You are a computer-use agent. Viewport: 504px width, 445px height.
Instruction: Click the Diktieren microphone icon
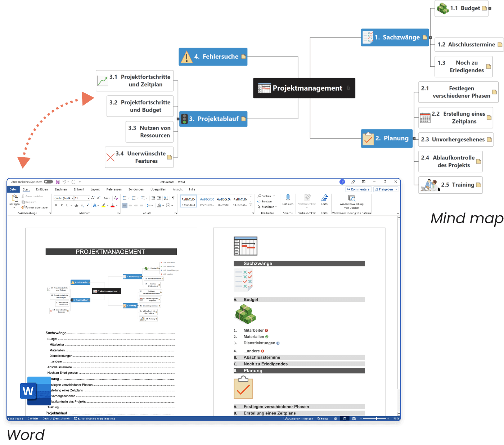288,198
